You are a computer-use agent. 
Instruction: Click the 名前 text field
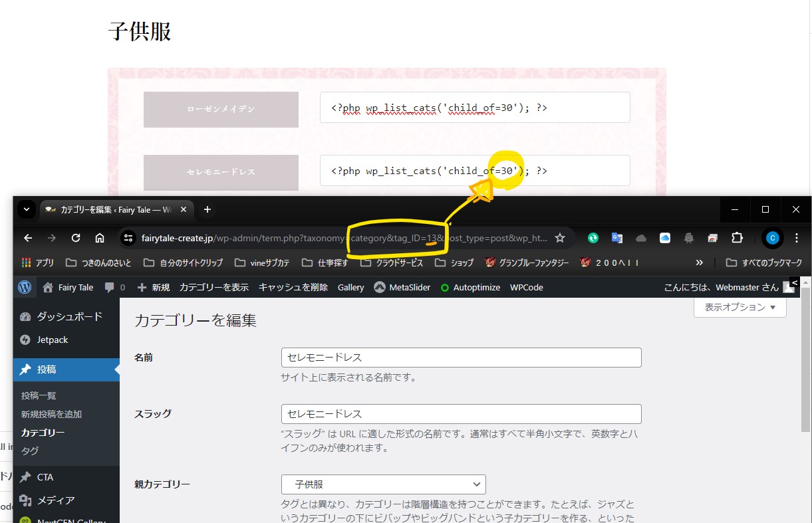(461, 358)
